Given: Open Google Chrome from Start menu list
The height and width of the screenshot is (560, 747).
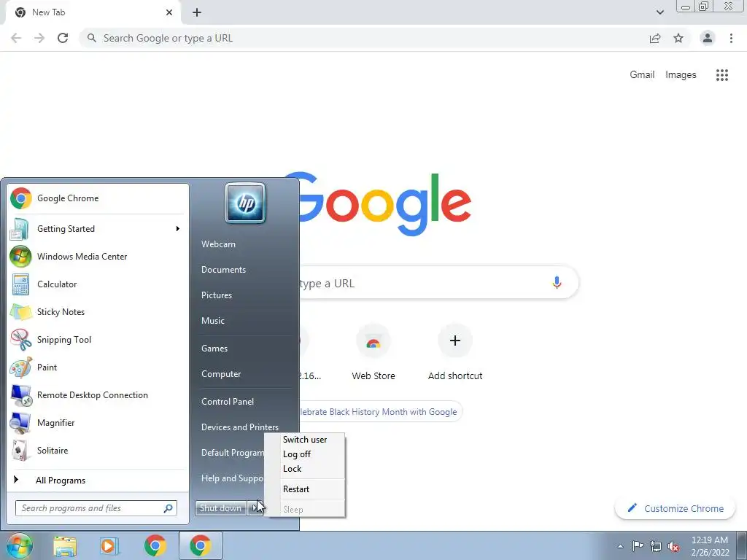Looking at the screenshot, I should (x=98, y=198).
